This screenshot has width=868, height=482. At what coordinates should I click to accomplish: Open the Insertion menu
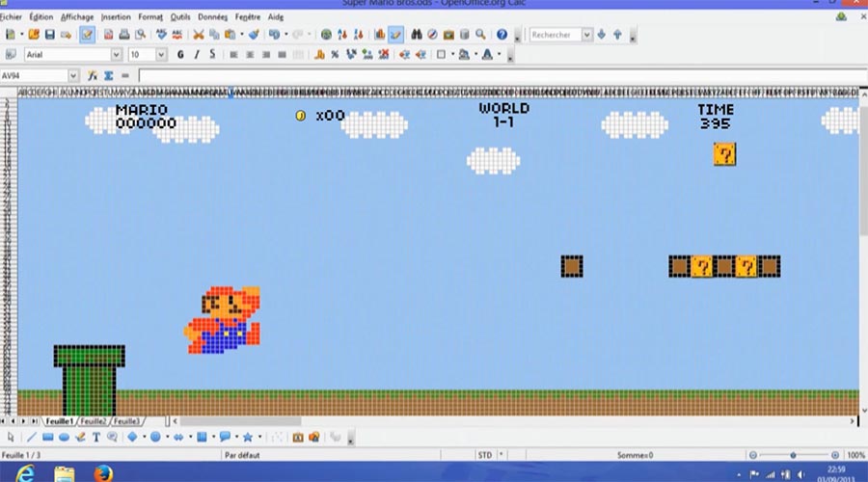116,16
